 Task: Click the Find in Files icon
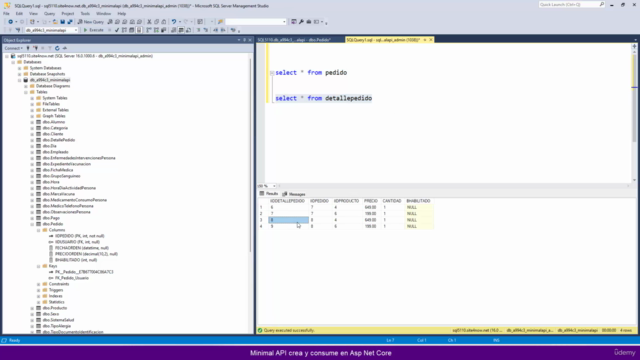tap(220, 22)
